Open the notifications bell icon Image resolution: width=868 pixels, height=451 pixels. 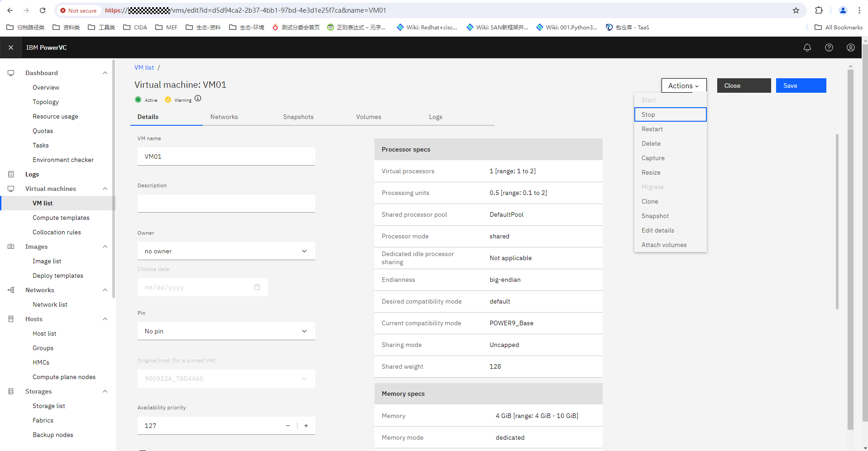[x=807, y=47]
